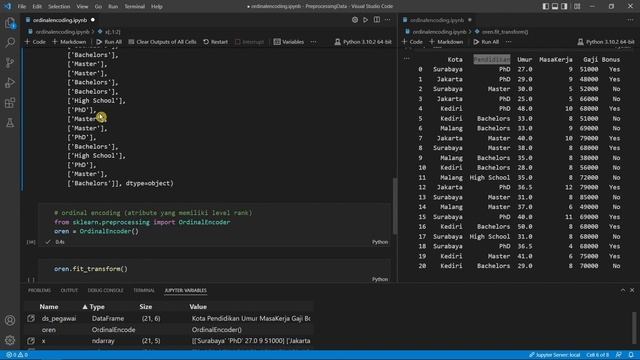Restart the notebook kernel
Image resolution: width=640 pixels, height=360 pixels.
coord(216,42)
